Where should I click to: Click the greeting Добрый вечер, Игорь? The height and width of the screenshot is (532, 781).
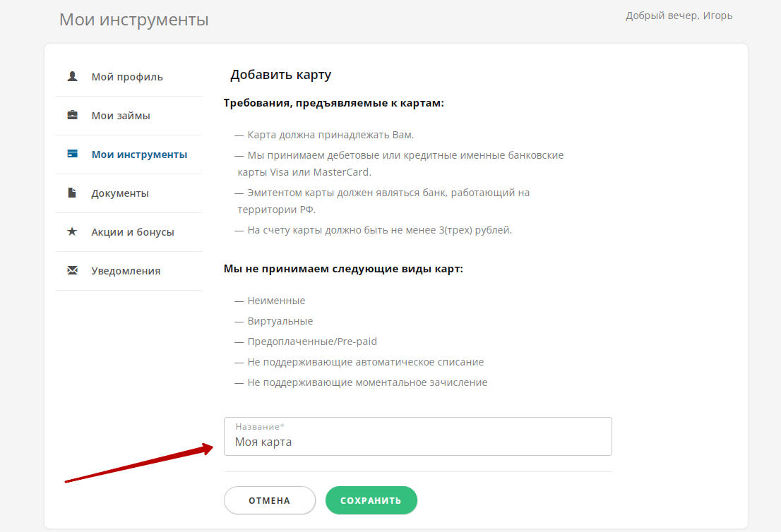[679, 16]
